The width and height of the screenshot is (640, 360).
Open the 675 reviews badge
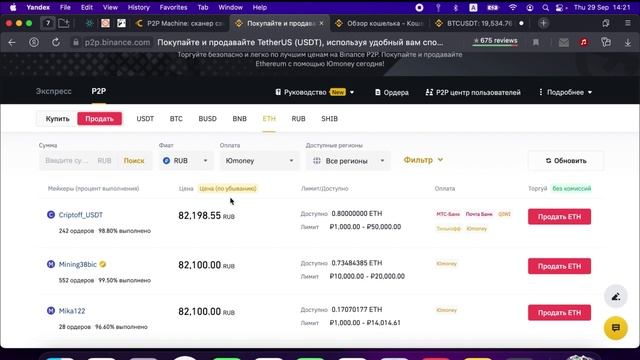click(495, 41)
